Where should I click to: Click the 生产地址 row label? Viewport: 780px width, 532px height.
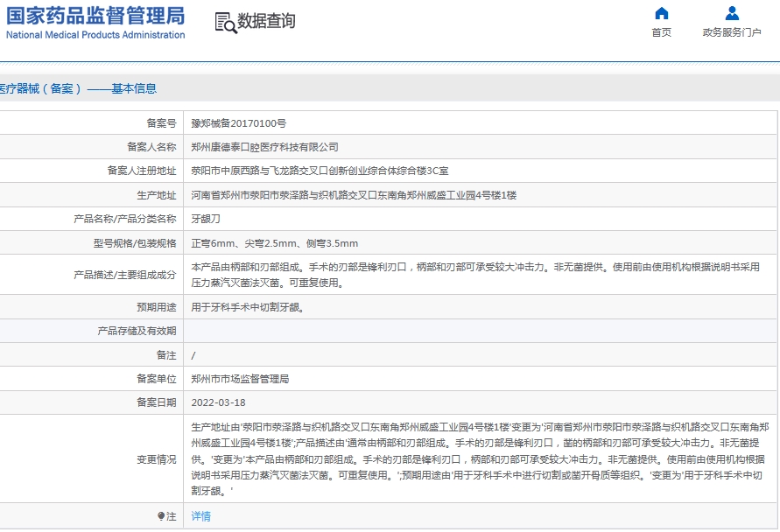tap(157, 195)
